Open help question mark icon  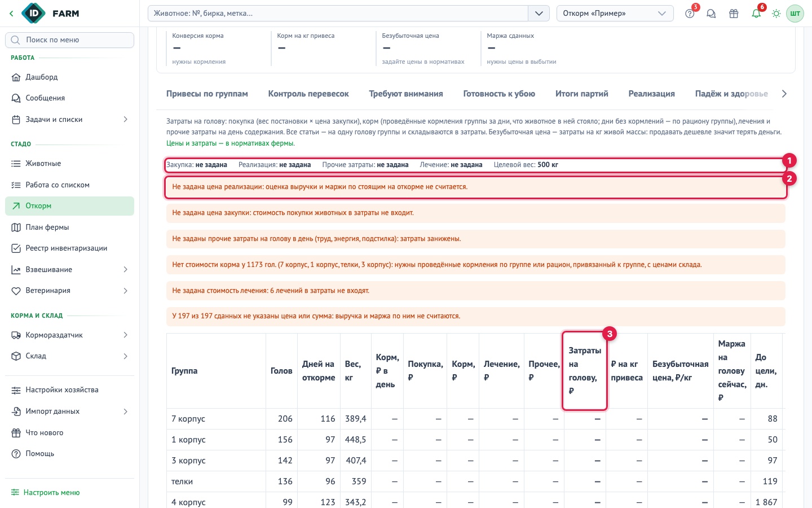click(x=690, y=14)
